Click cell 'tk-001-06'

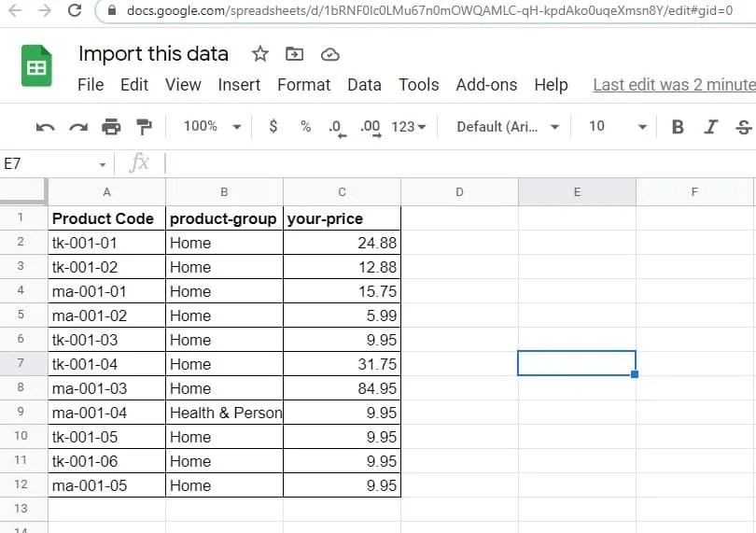[x=106, y=461]
